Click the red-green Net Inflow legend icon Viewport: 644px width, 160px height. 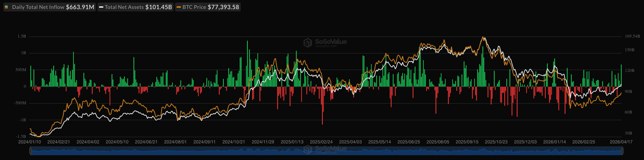(x=7, y=7)
